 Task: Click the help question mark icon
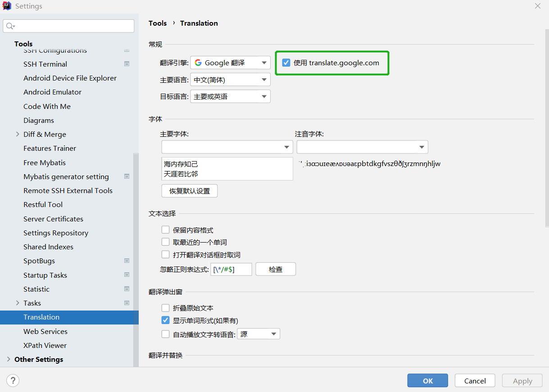tap(13, 381)
